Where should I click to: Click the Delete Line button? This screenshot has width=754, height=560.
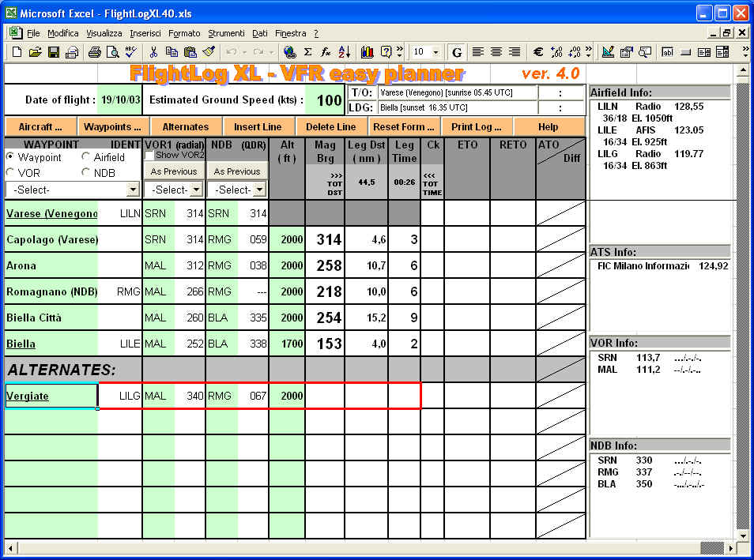click(331, 127)
